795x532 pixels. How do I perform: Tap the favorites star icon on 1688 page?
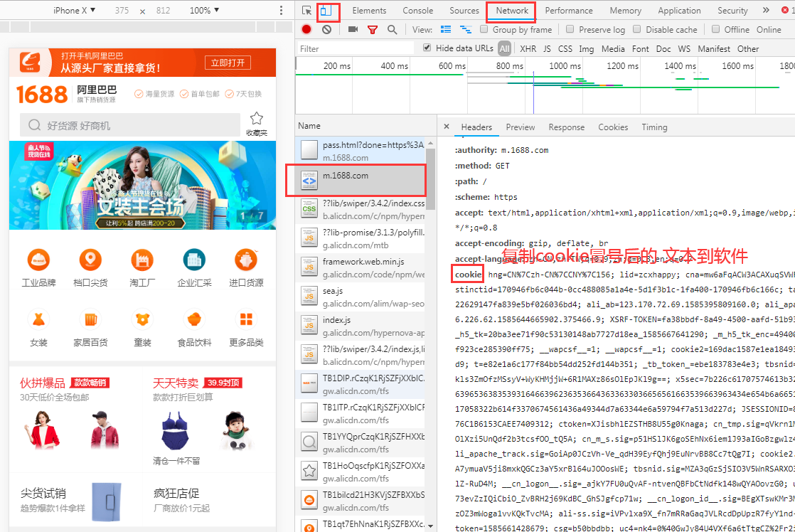click(x=257, y=119)
